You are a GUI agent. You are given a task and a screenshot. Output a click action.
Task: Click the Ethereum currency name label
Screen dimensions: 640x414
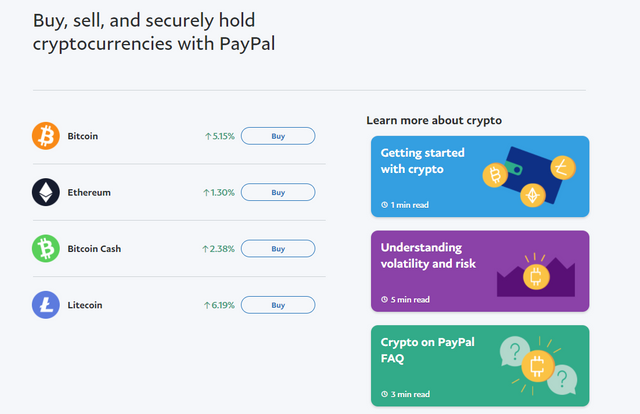(89, 192)
